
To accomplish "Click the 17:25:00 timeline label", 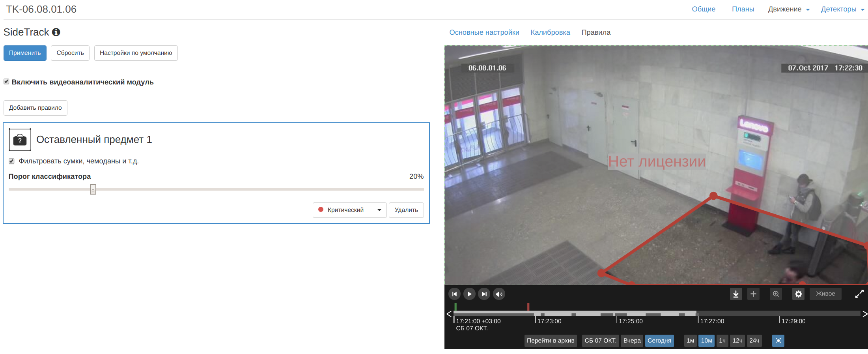I will [x=630, y=321].
